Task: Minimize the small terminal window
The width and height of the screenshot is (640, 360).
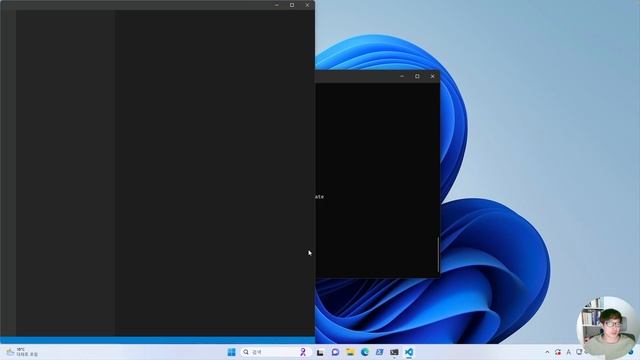Action: (402, 76)
